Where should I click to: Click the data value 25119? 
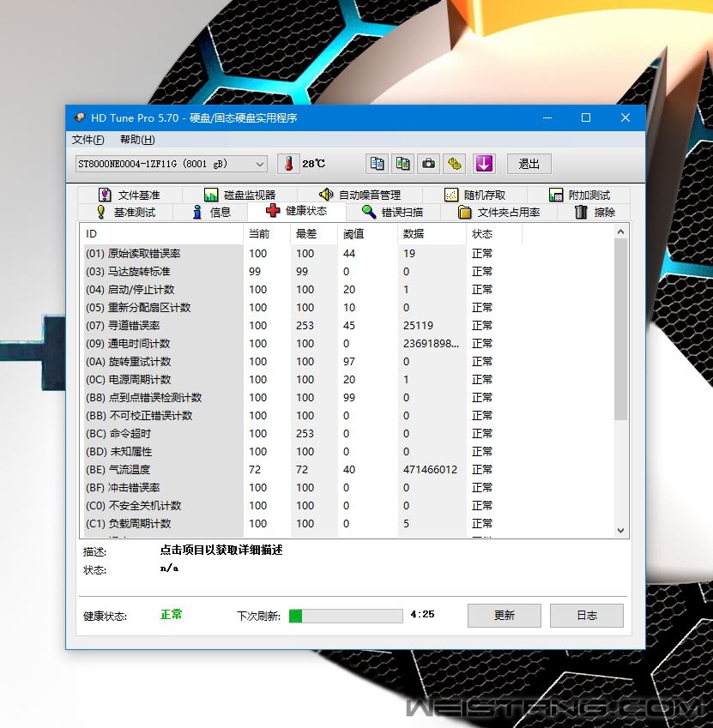pyautogui.click(x=418, y=326)
